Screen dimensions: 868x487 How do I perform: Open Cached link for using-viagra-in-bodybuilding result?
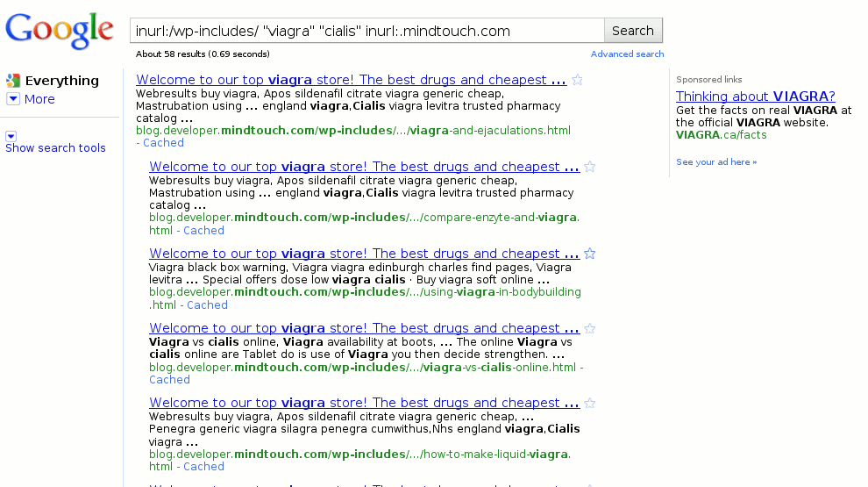coord(207,305)
